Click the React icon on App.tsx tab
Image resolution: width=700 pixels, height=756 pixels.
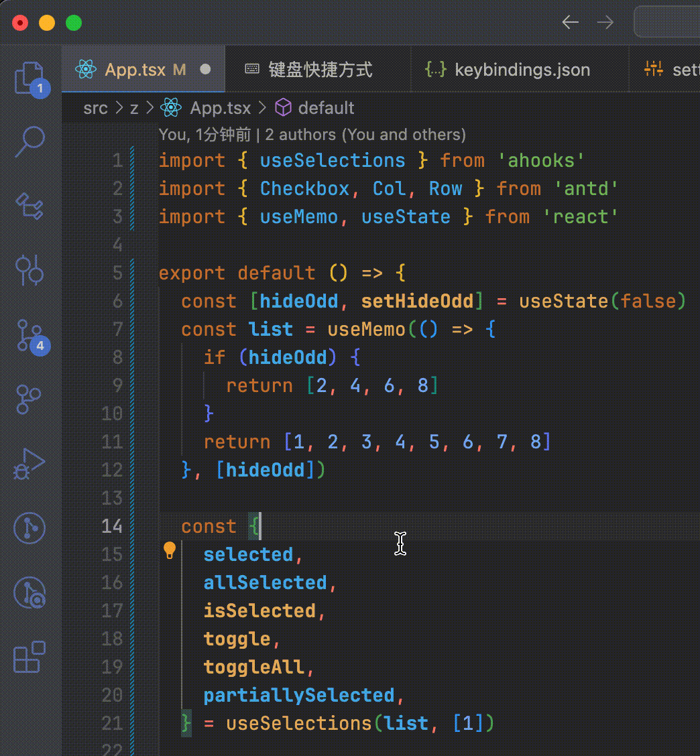[86, 70]
